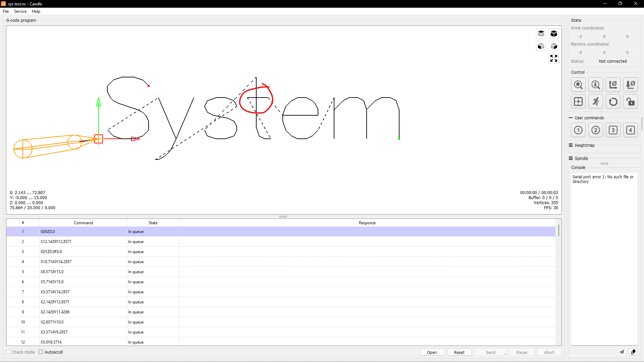This screenshot has width=644, height=362.
Task: Click the Open button
Action: pos(432,352)
